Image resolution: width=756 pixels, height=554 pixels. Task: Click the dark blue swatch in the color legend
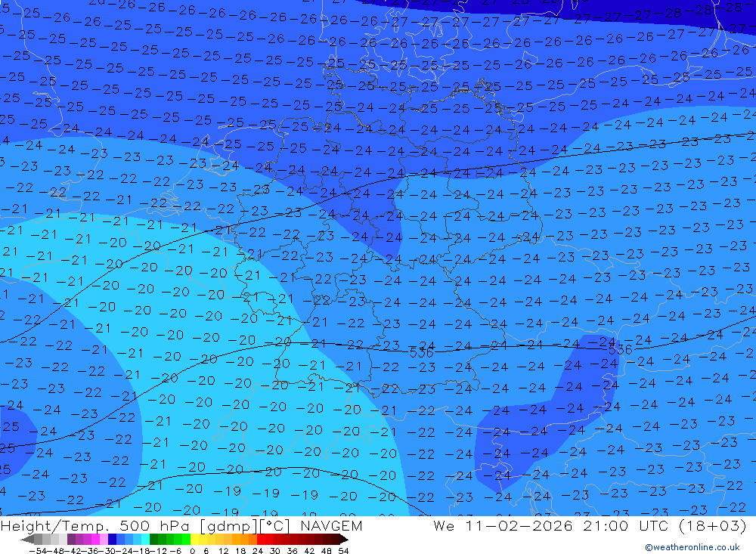113,540
